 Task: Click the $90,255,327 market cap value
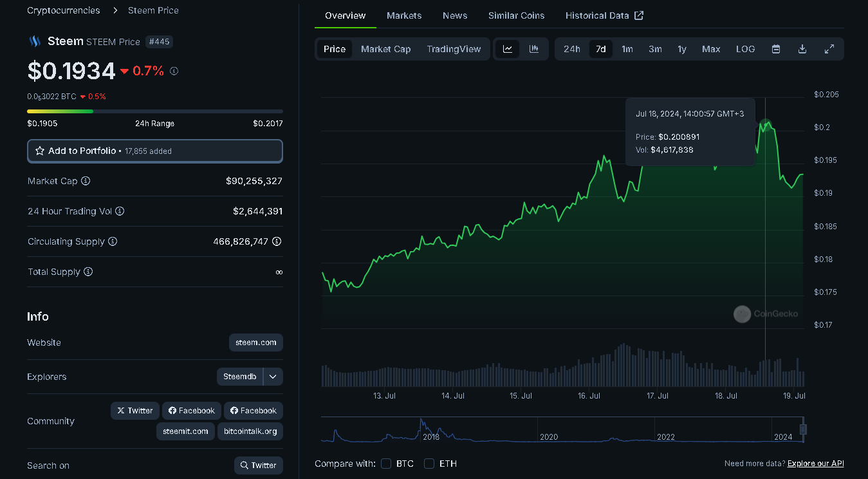254,181
